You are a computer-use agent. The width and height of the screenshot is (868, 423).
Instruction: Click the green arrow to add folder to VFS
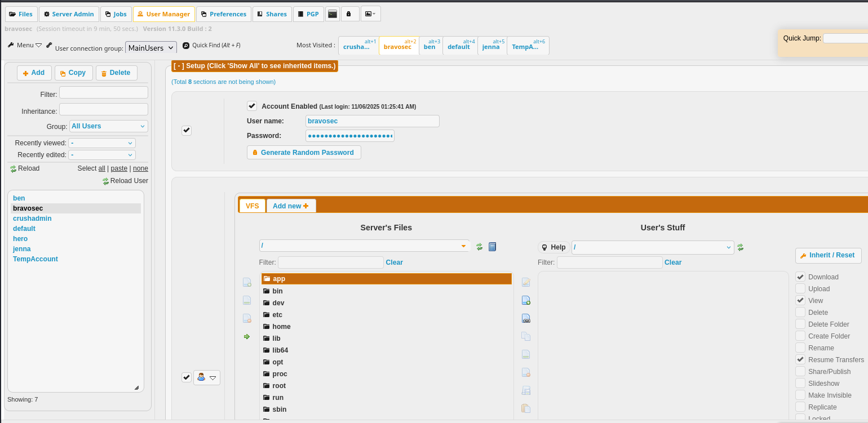point(246,336)
